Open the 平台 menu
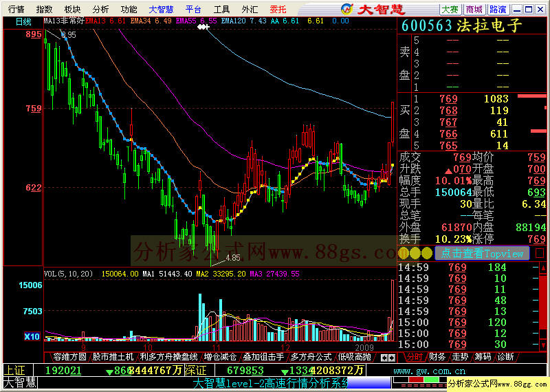The image size is (550, 392). tap(193, 10)
